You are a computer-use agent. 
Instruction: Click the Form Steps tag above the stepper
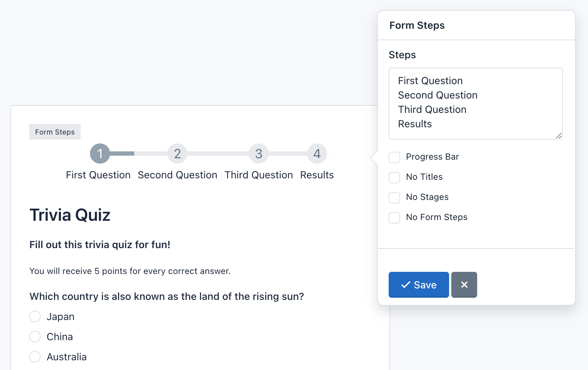[x=55, y=132]
